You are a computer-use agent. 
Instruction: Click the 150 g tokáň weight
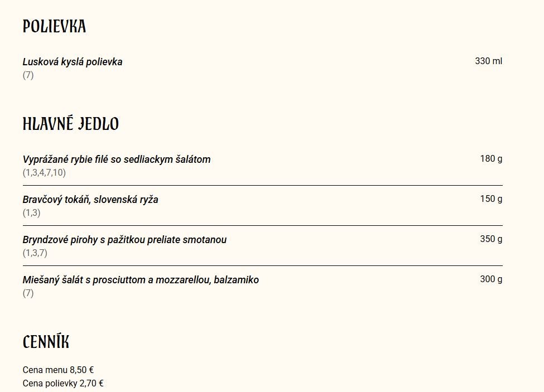tap(491, 199)
